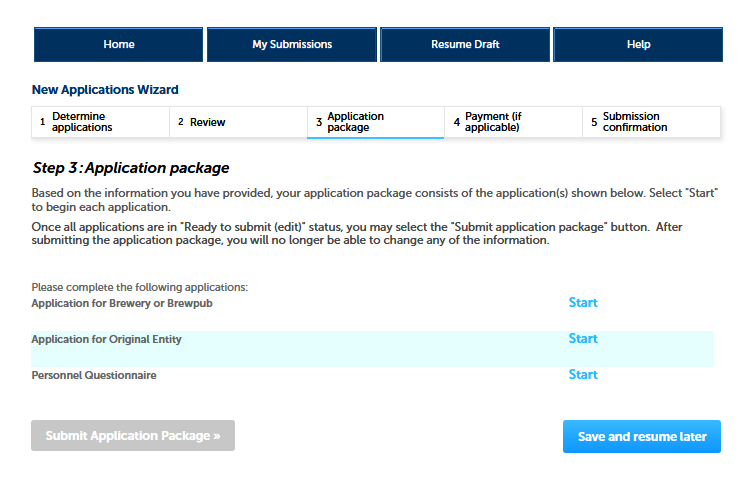Click Save and resume later button
This screenshot has width=756, height=490.
pyautogui.click(x=641, y=437)
